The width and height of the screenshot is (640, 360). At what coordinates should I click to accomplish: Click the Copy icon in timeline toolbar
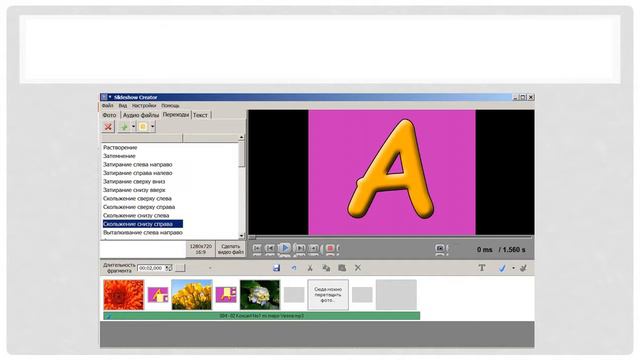point(326,268)
